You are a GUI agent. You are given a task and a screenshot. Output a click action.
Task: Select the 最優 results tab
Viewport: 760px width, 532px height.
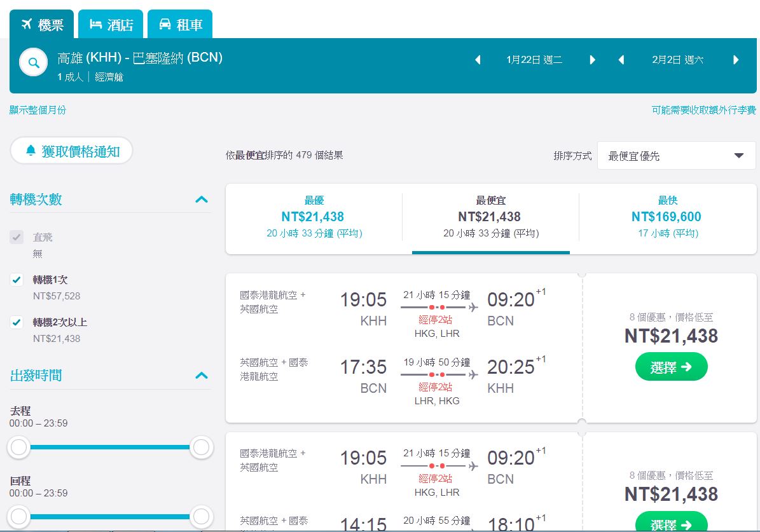314,217
